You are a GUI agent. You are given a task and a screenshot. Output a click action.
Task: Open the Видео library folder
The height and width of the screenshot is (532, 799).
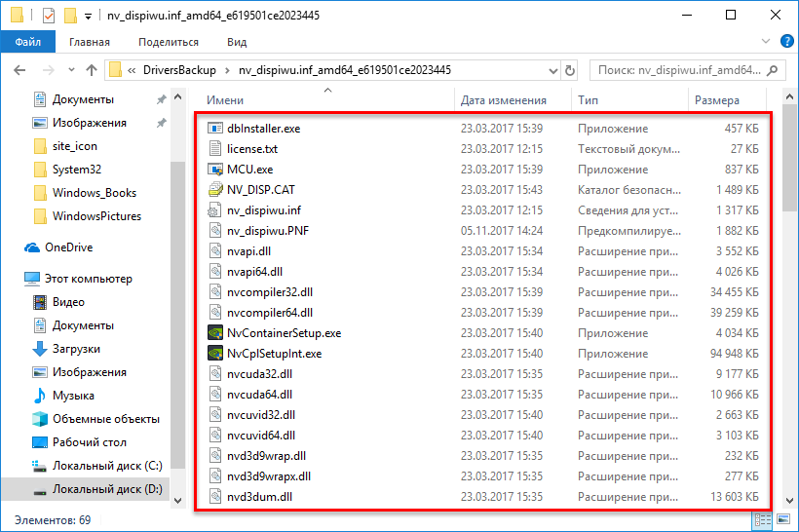[x=58, y=302]
